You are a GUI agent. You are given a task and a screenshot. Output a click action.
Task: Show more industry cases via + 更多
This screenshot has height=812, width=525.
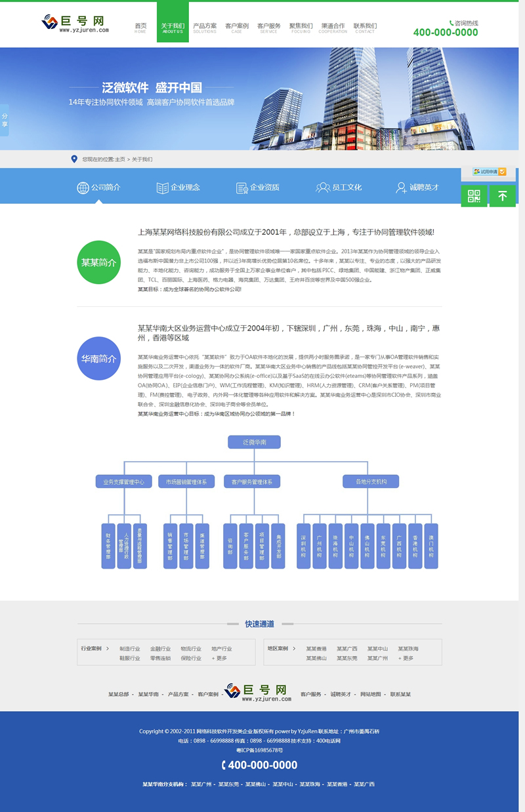tap(219, 658)
